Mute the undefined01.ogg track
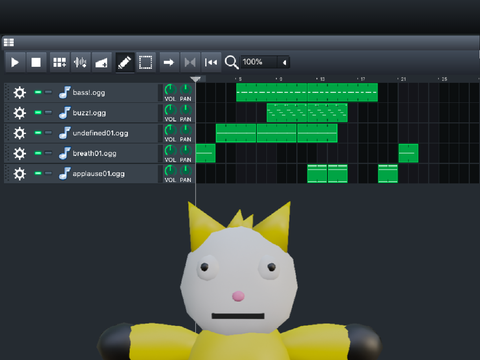This screenshot has width=480, height=360. (x=38, y=133)
